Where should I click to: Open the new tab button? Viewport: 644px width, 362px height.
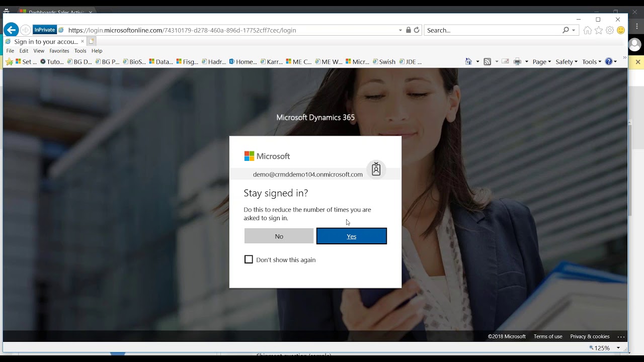[x=92, y=41]
